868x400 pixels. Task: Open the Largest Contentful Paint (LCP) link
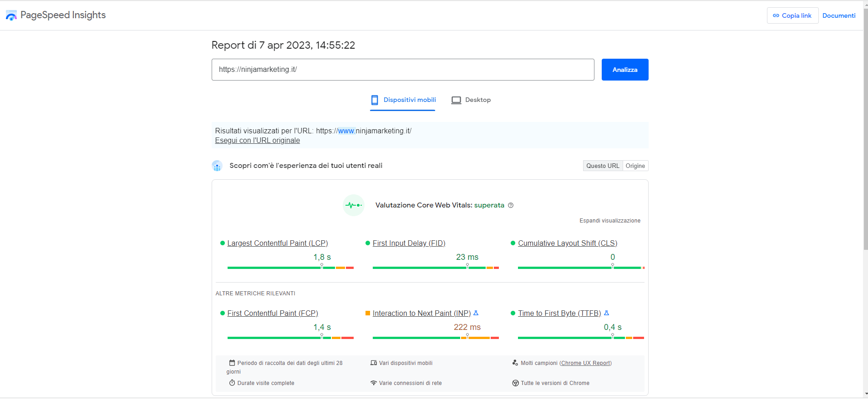[277, 243]
